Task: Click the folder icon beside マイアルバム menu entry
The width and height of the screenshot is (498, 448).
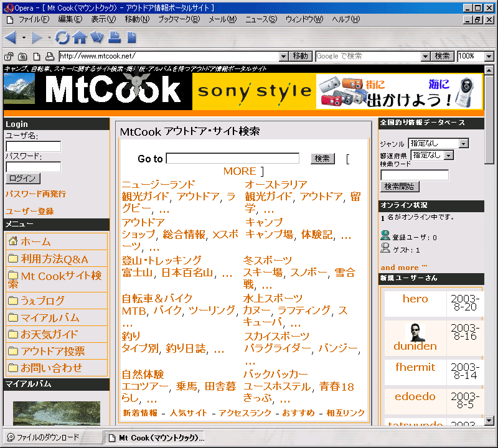Action: (x=13, y=317)
